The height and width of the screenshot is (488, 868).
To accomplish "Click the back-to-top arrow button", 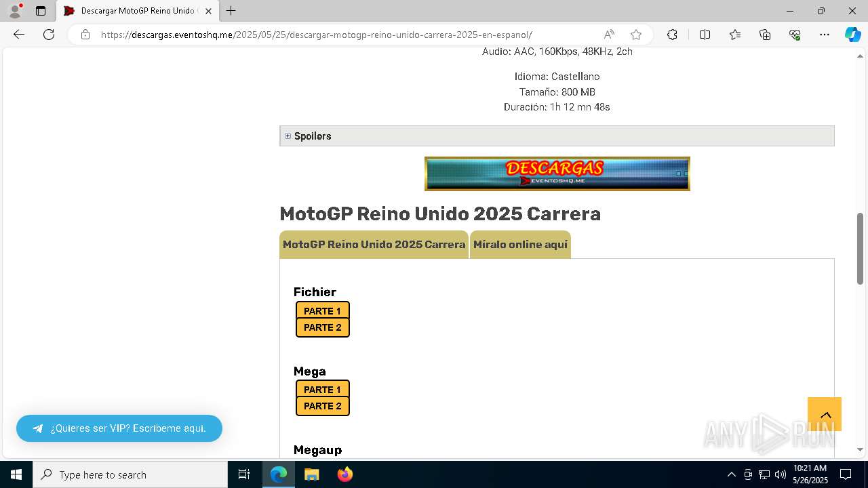I will coord(825,414).
